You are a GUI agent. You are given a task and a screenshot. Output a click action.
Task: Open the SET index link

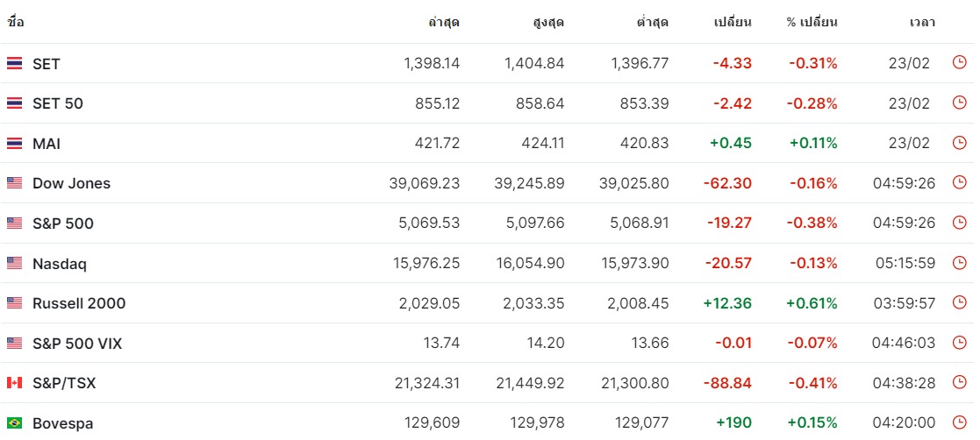[x=46, y=64]
